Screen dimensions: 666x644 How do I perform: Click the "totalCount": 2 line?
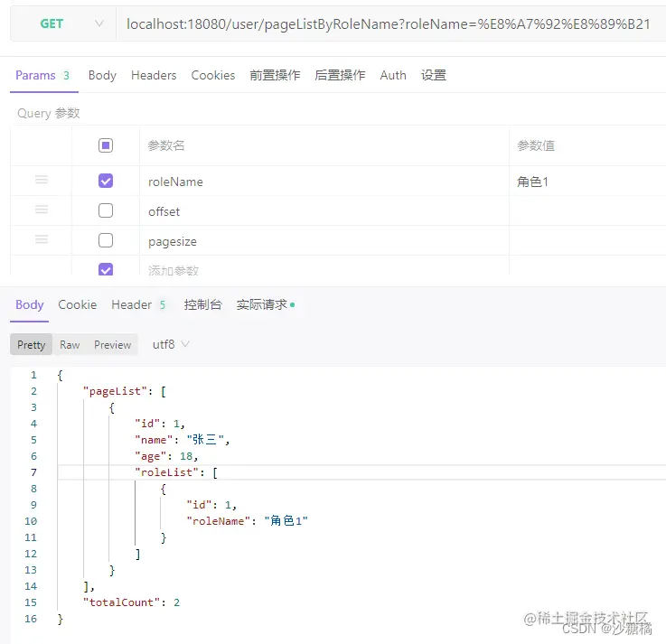pyautogui.click(x=131, y=602)
